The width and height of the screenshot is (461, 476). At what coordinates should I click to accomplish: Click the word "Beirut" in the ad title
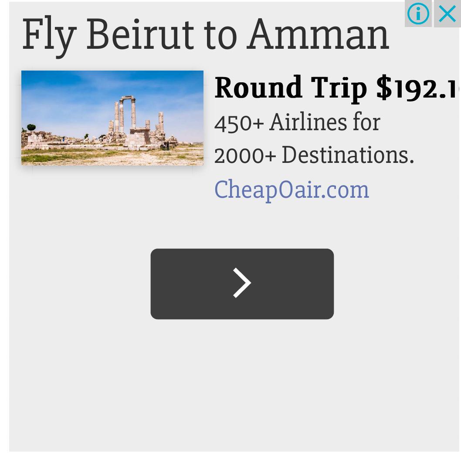coord(139,34)
